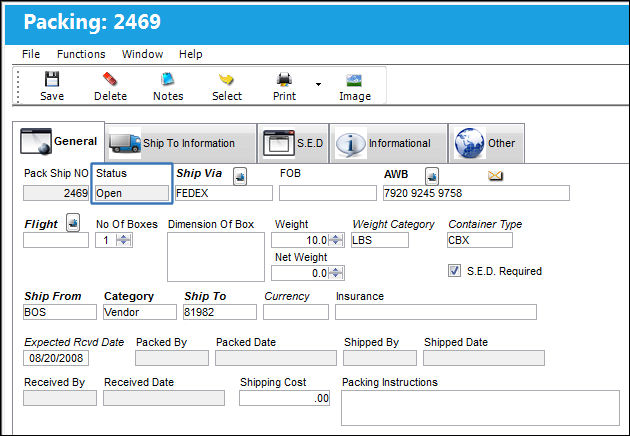Decrease the Weight spinner value
Image resolution: width=630 pixels, height=436 pixels.
[336, 243]
